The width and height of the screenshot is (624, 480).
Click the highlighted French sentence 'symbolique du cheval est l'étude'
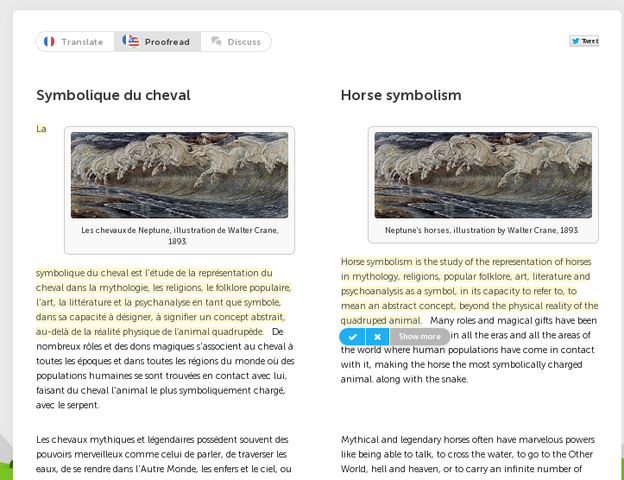click(x=164, y=302)
